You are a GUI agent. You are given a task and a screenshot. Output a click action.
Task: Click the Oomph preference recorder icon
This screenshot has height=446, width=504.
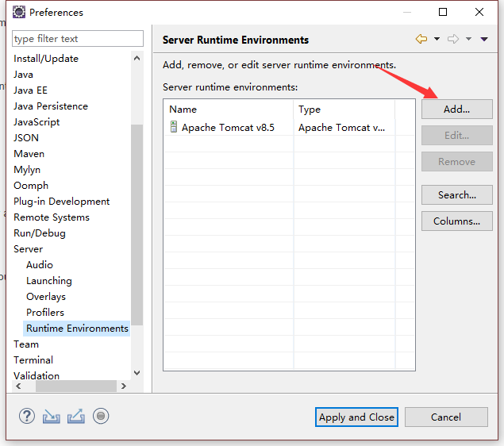coord(101,416)
